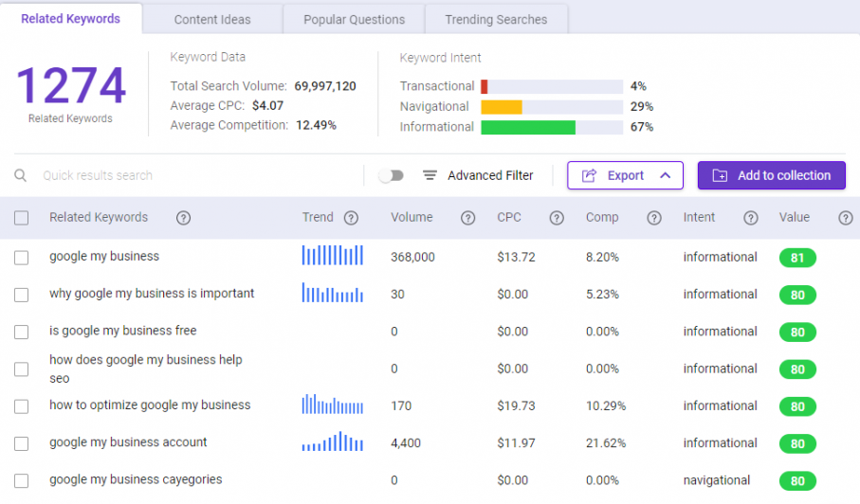Click the folder-plus icon on Add to collection
Image resolution: width=860 pixels, height=504 pixels.
click(x=720, y=175)
